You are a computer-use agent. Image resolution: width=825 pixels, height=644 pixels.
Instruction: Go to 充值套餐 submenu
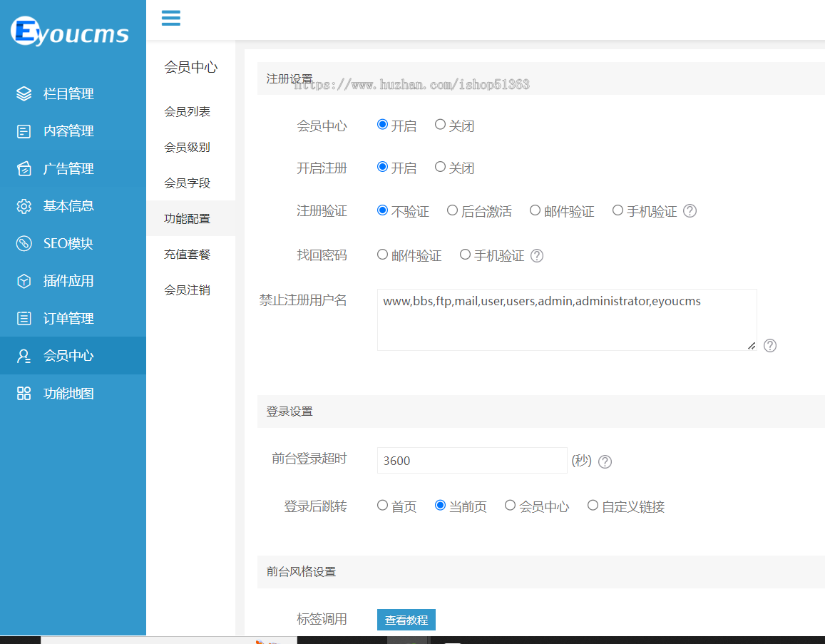click(188, 255)
